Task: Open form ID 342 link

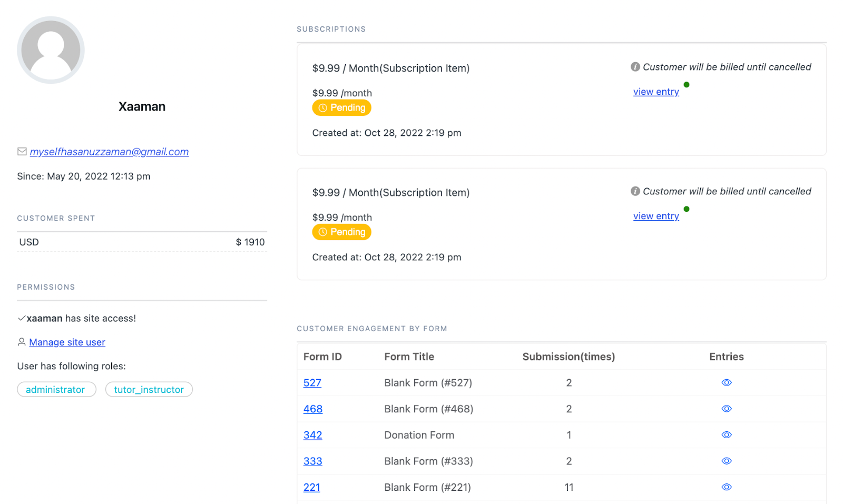Action: (312, 435)
